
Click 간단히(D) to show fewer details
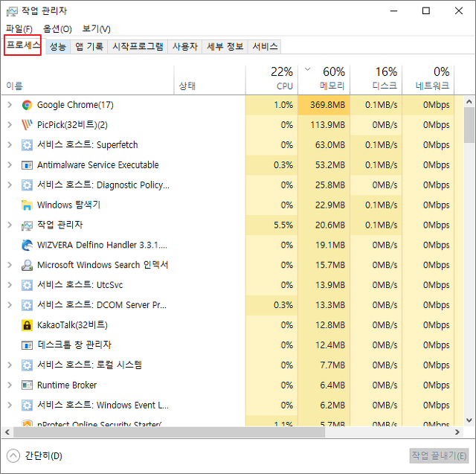pyautogui.click(x=34, y=456)
